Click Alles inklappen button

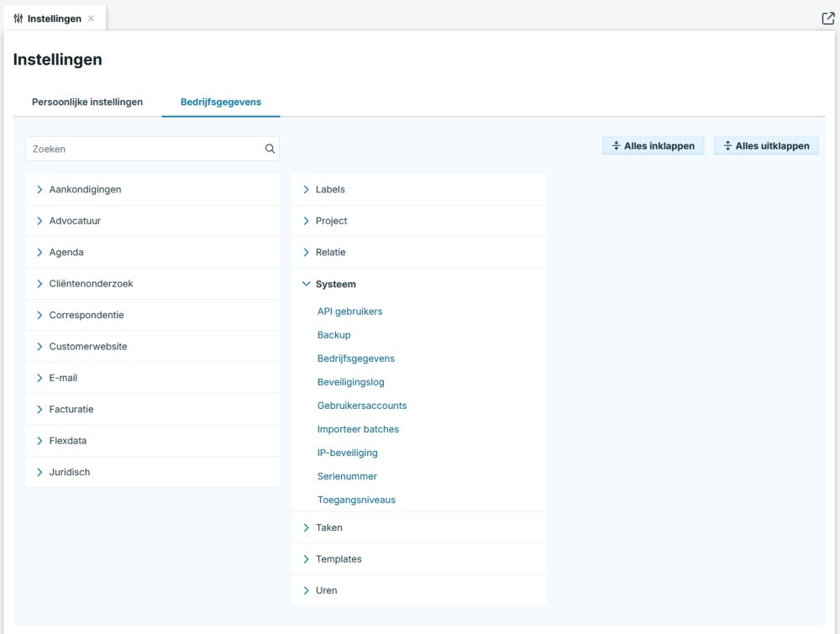(653, 145)
